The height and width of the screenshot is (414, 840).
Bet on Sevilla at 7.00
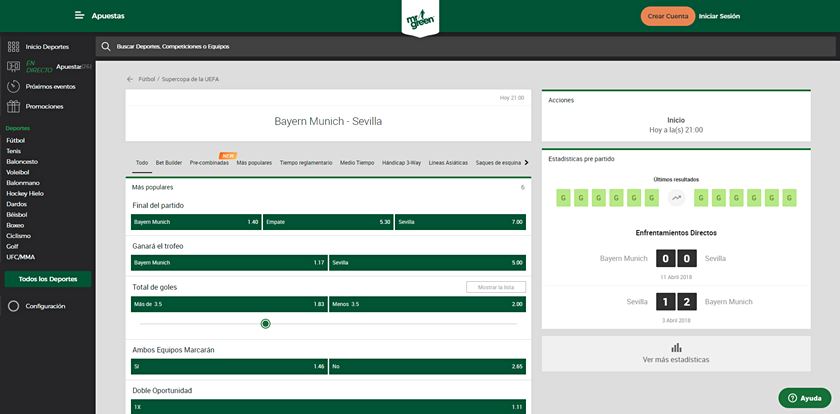tap(460, 222)
